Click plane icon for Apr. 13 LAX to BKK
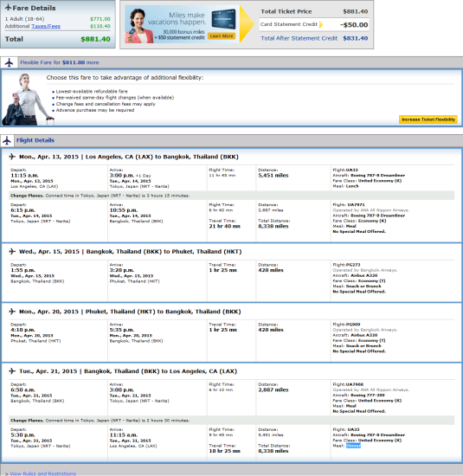This screenshot has width=463, height=476. point(12,157)
